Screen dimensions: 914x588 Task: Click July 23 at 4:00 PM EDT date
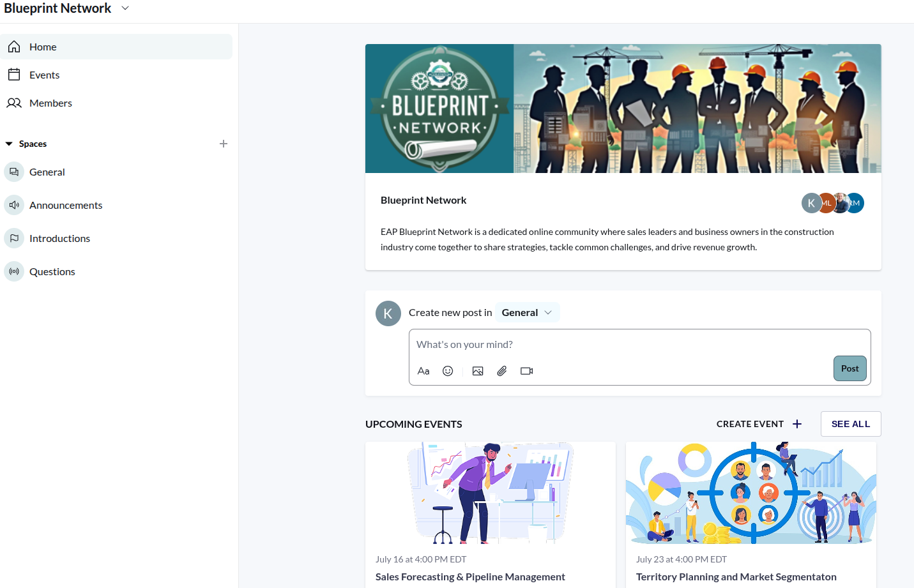click(682, 559)
